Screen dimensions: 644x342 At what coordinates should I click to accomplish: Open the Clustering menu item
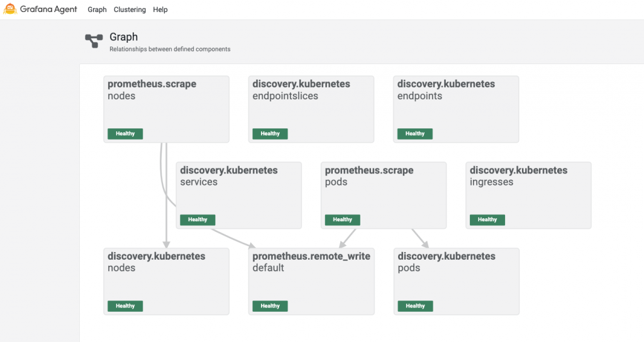point(130,10)
